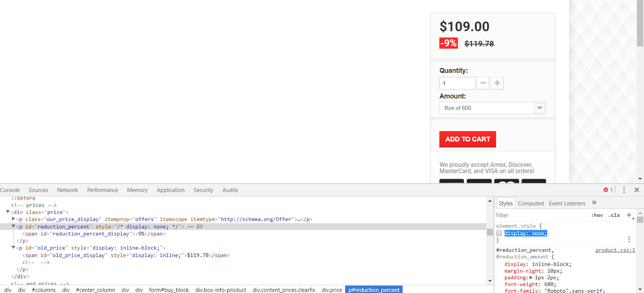Image resolution: width=644 pixels, height=293 pixels.
Task: Collapse the reduction_percent p node
Action: [13, 226]
